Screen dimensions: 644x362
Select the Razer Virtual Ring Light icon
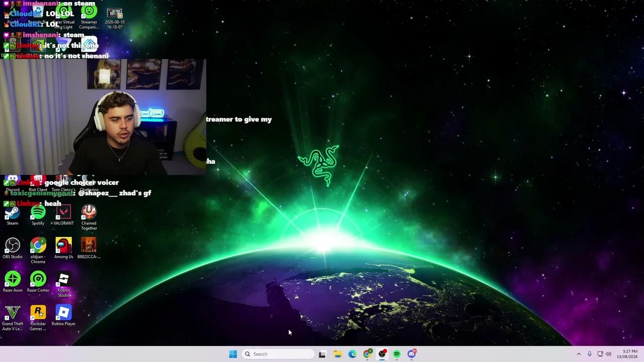(x=63, y=17)
